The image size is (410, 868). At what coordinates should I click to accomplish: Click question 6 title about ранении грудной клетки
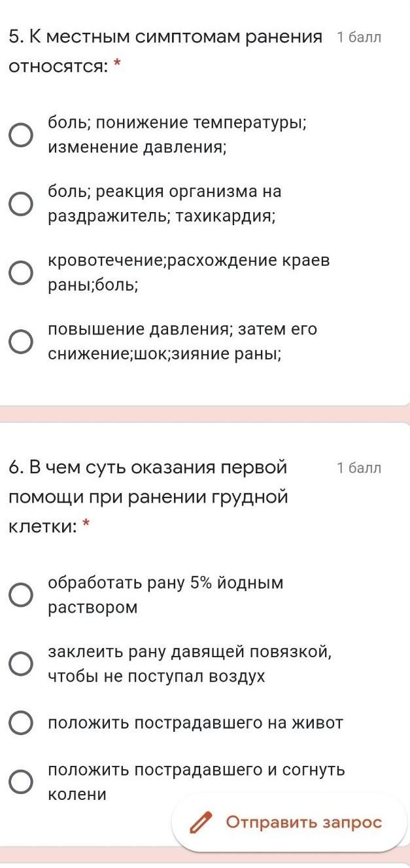148,497
